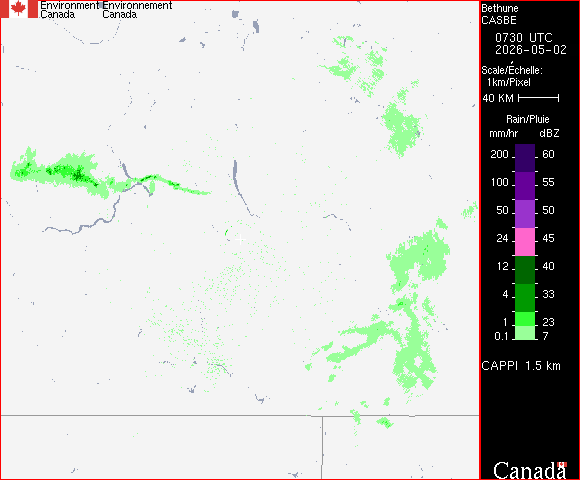Select the 40 dBZ dark green swatch

coord(525,270)
